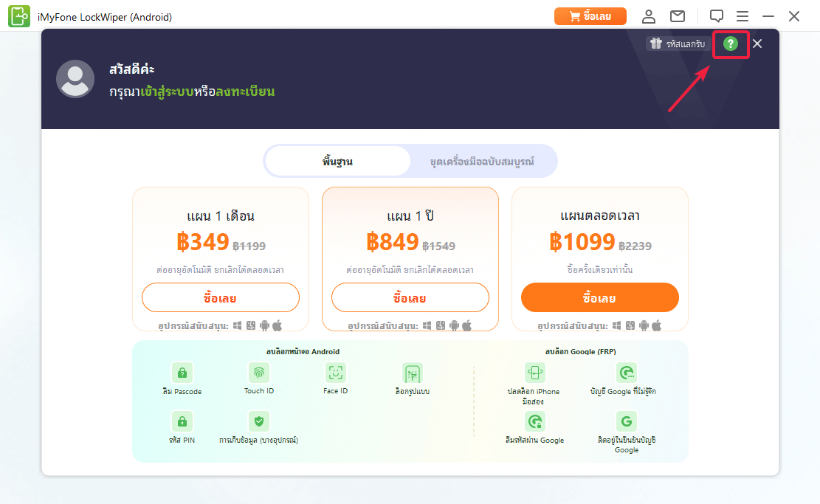Open the mail envelope icon
Image resolution: width=820 pixels, height=504 pixels.
pos(678,16)
